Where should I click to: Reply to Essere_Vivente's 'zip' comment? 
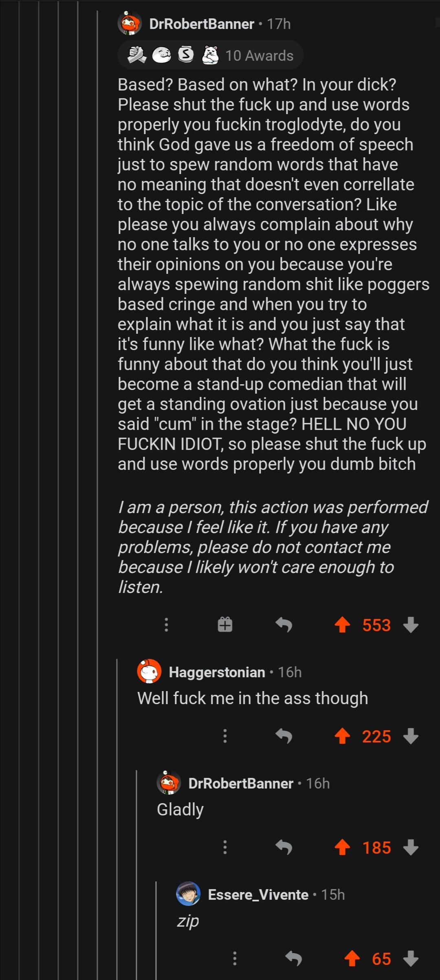(x=294, y=958)
